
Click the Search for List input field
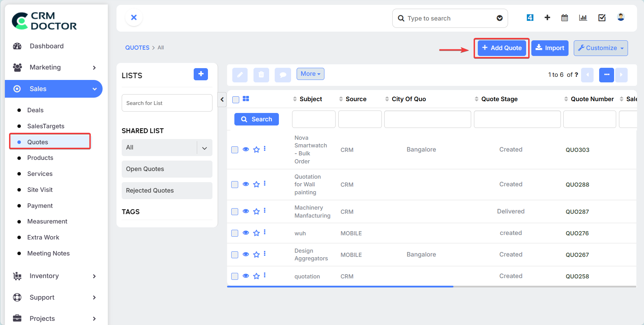tap(167, 103)
